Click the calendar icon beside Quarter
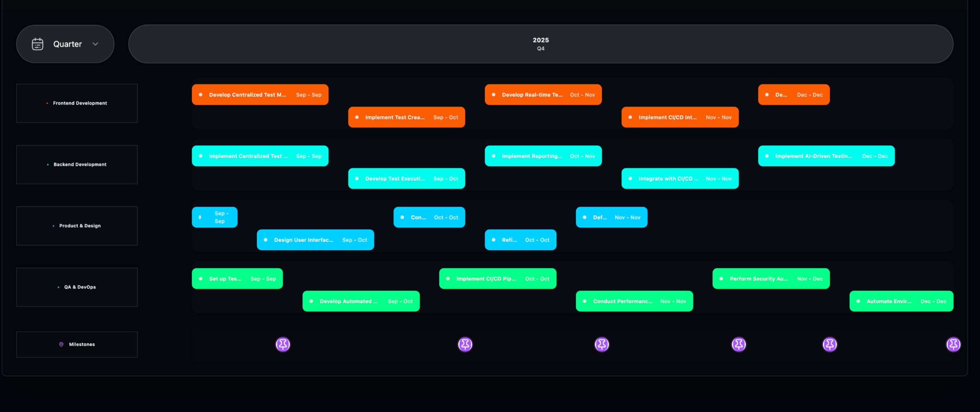 (x=37, y=44)
